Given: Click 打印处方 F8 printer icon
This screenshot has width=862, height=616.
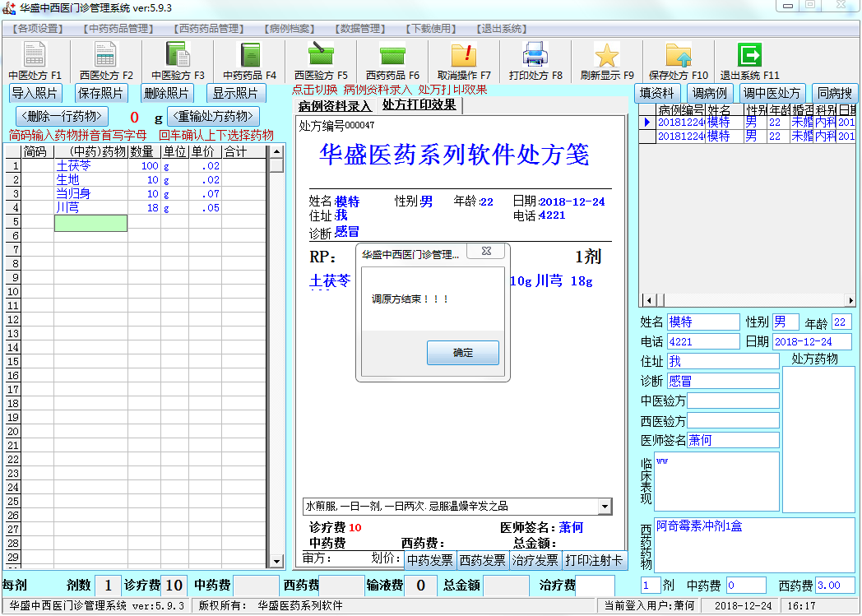Looking at the screenshot, I should [535, 53].
